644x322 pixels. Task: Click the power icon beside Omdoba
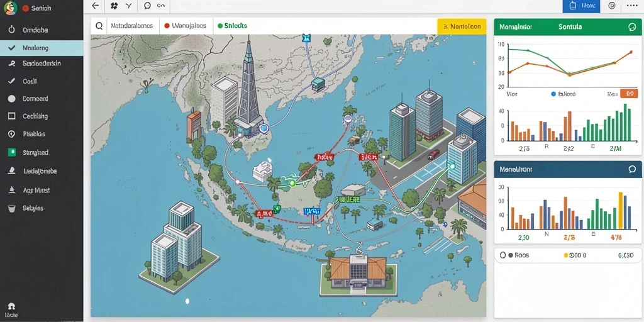11,30
